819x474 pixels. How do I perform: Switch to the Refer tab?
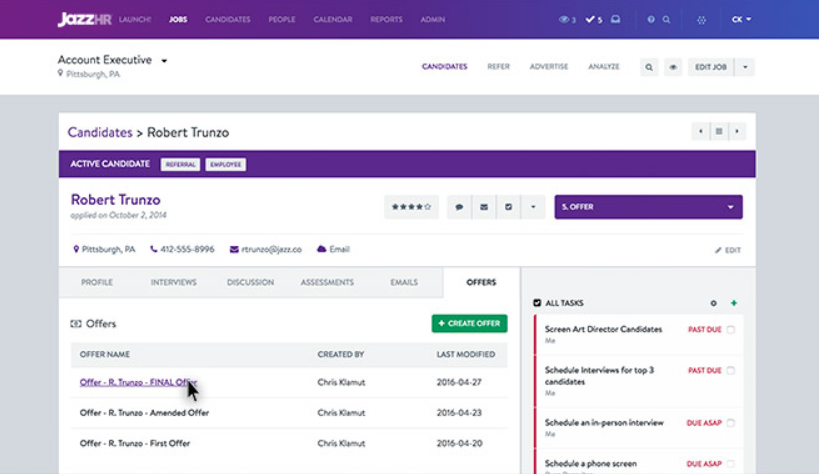[x=498, y=66]
